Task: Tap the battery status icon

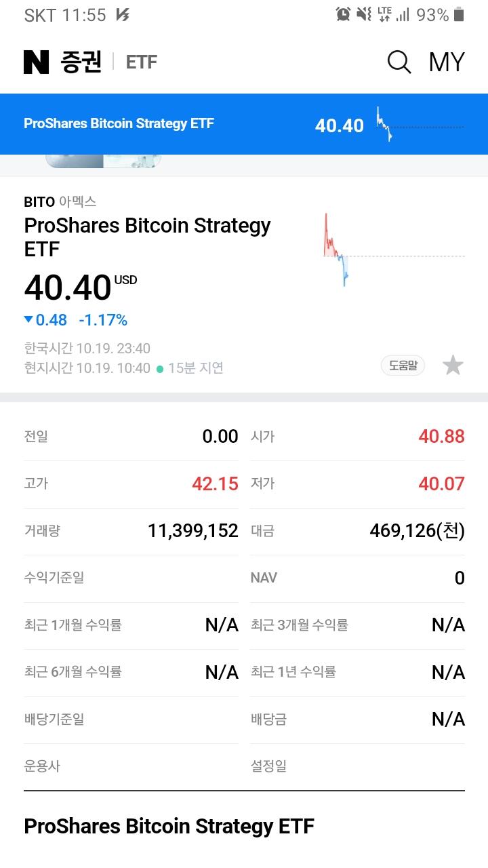Action: [459, 14]
